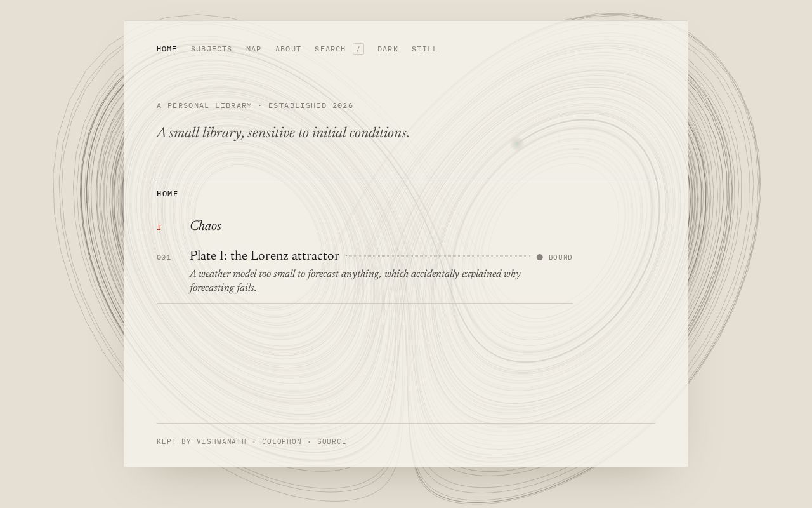Toggle Still to pause the animation
The image size is (812, 508).
click(424, 49)
